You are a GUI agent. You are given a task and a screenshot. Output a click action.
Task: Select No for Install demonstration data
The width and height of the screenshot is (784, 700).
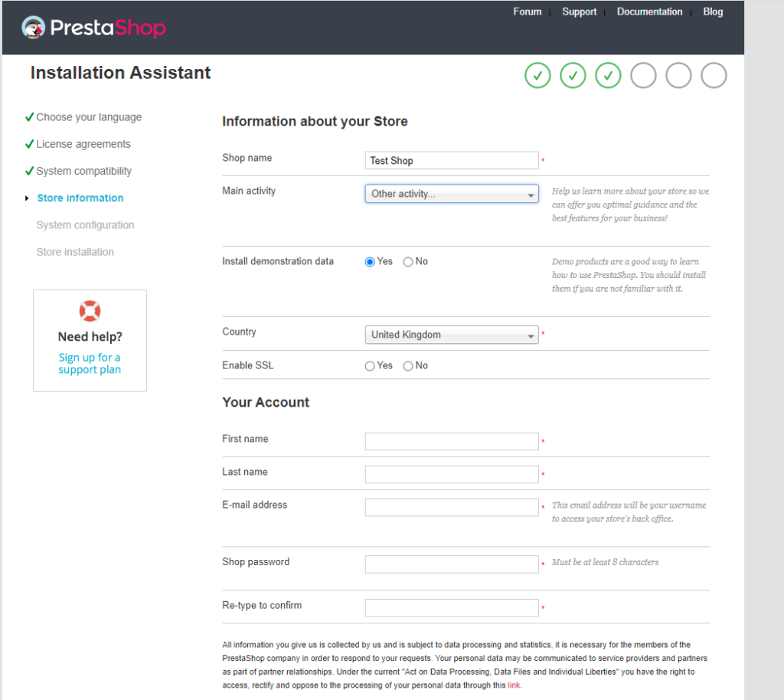(408, 262)
